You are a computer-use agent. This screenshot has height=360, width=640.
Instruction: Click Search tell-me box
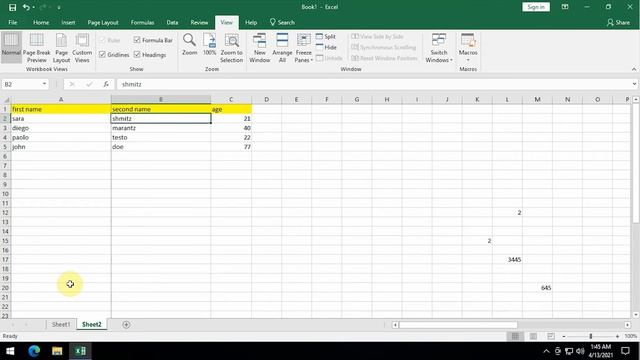click(x=282, y=22)
